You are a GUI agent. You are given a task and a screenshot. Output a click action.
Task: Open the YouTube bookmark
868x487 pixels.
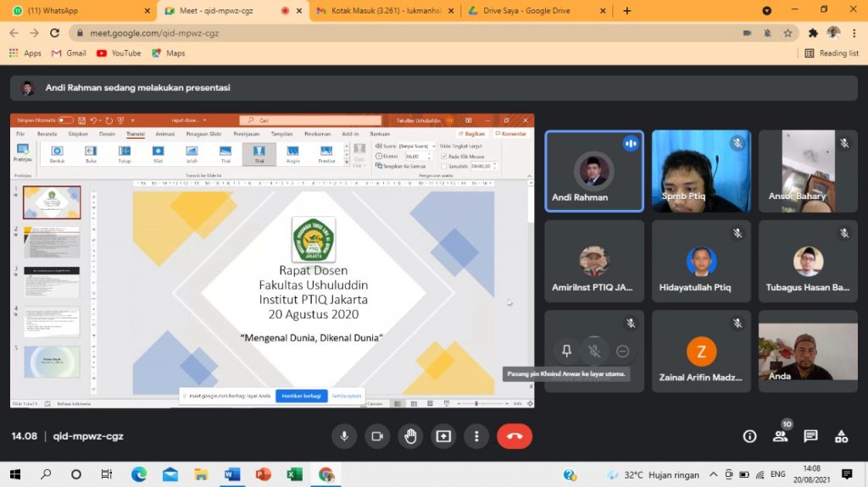coord(119,53)
